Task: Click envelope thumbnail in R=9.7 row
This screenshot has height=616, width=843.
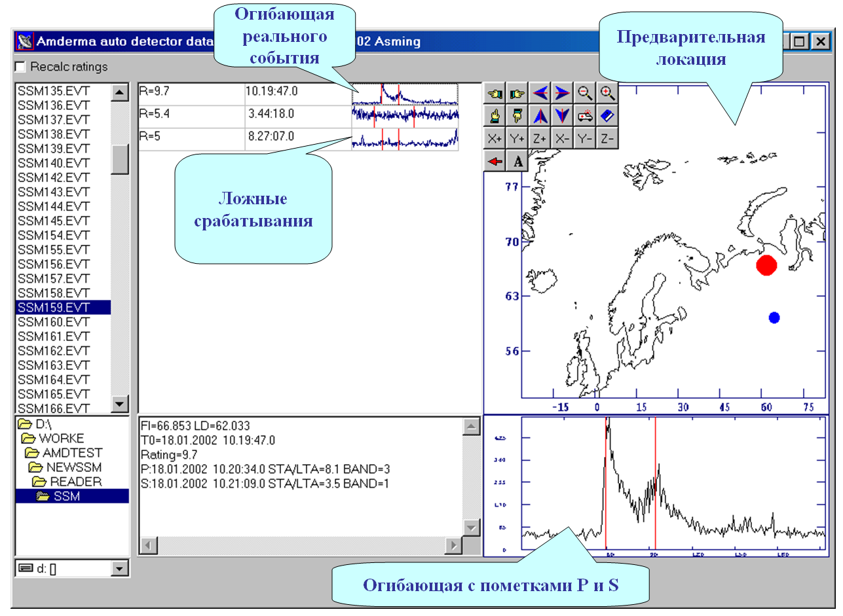Action: point(404,94)
